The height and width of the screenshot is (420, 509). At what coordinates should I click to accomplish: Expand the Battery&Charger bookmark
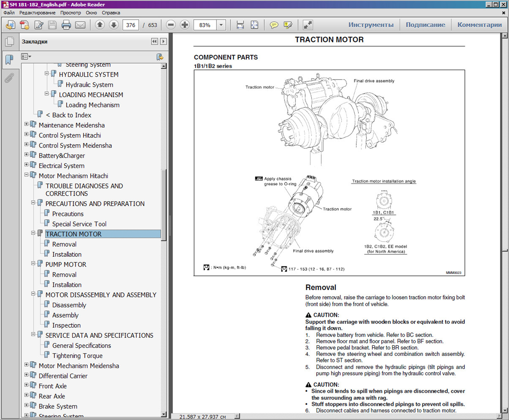tap(26, 154)
